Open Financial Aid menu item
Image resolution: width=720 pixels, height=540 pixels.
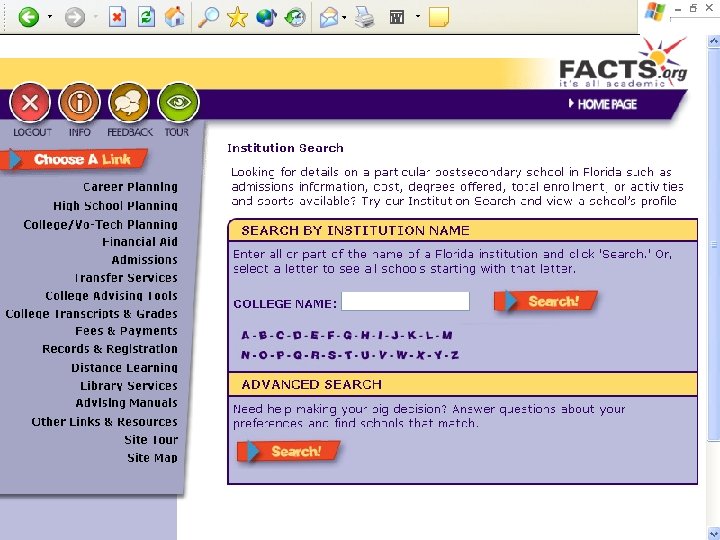(140, 242)
